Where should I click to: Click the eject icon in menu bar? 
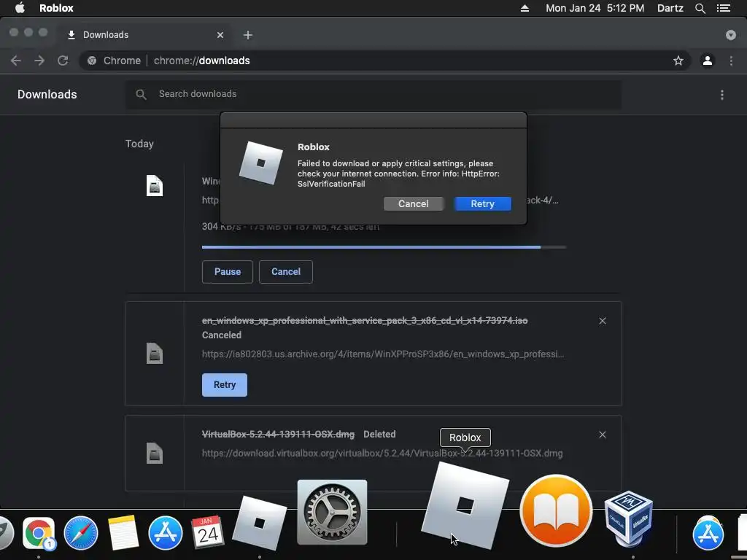pyautogui.click(x=525, y=8)
